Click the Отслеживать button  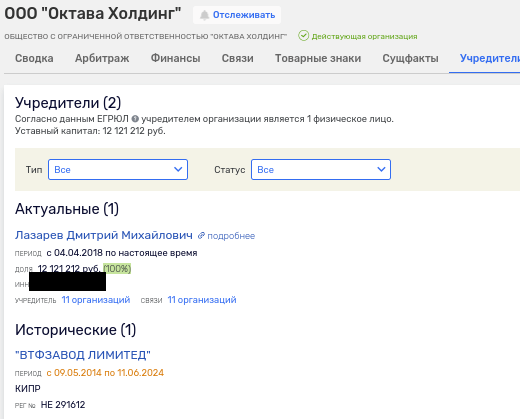[x=237, y=15]
